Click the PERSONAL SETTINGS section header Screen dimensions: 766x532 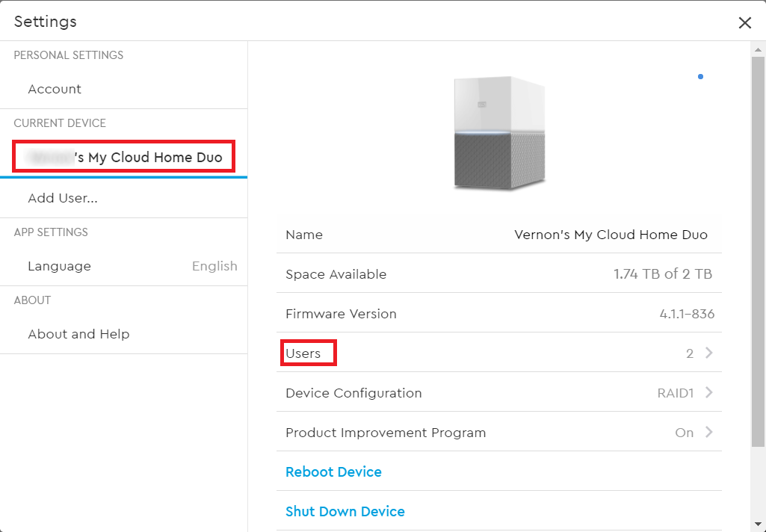click(x=69, y=55)
